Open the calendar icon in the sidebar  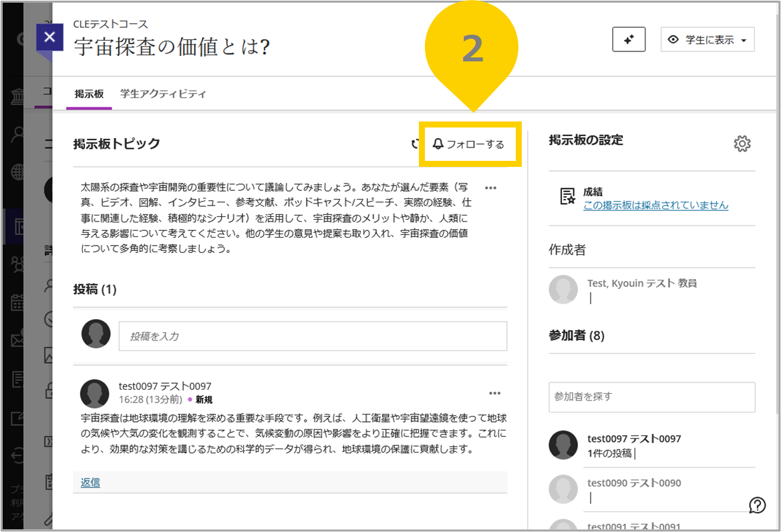[17, 302]
